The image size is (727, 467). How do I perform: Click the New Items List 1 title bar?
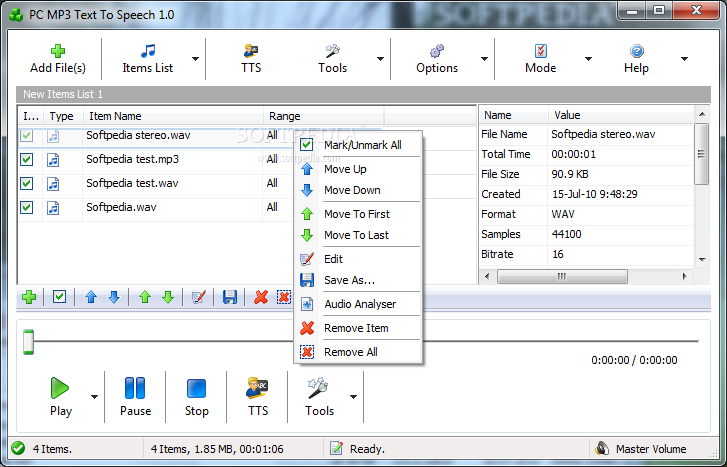363,94
